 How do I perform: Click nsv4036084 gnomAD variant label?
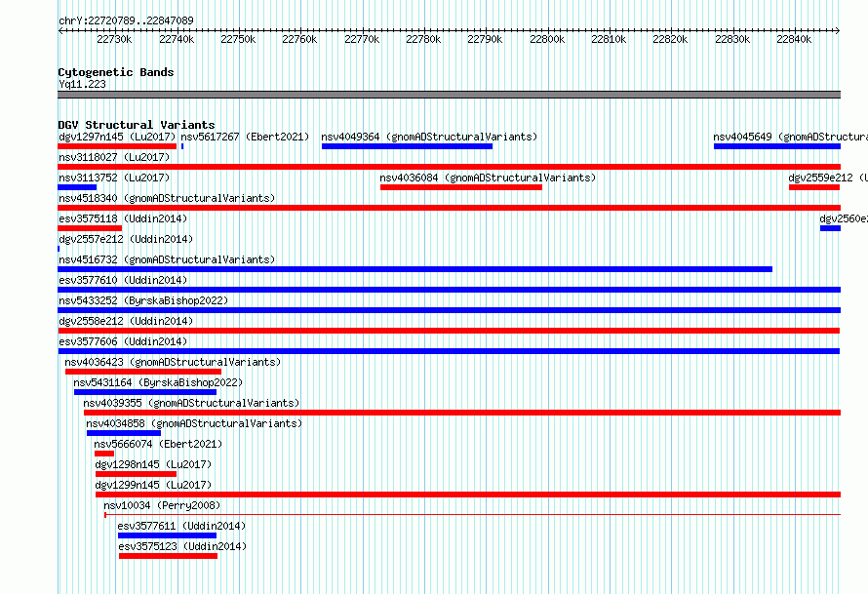point(488,178)
